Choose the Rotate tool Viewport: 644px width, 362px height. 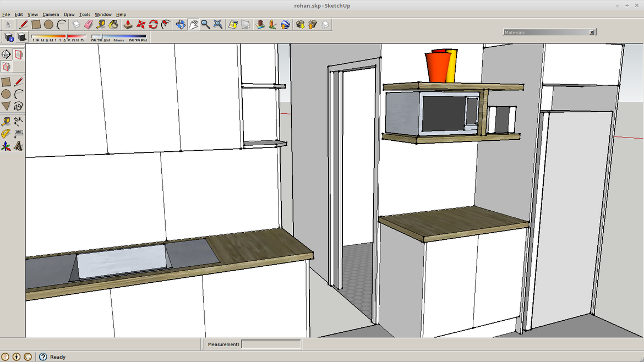(154, 24)
